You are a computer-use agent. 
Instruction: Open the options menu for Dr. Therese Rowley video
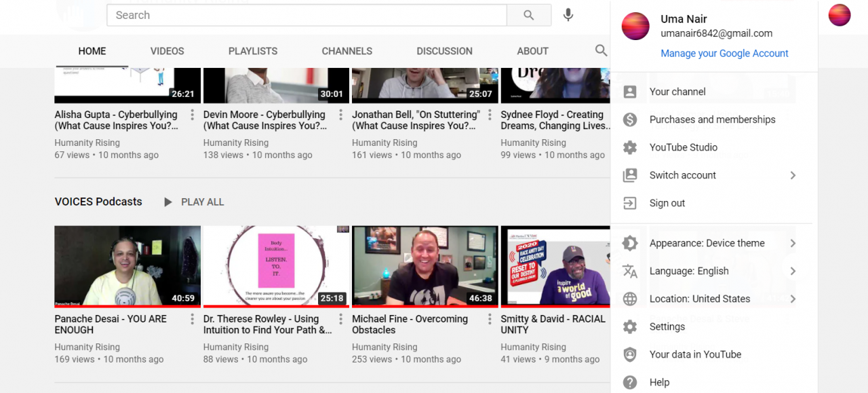point(340,319)
